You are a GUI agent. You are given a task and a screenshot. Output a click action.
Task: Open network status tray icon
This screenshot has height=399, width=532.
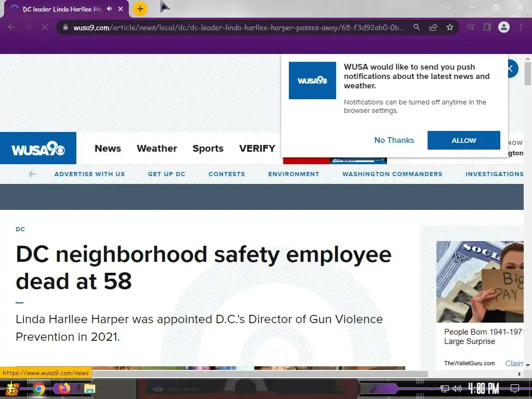[x=444, y=389]
